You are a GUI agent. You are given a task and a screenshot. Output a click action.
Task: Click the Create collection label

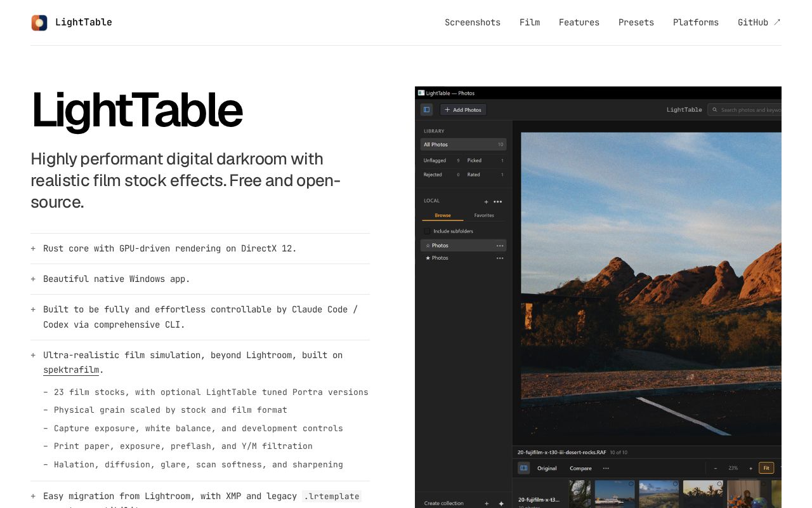tap(443, 504)
